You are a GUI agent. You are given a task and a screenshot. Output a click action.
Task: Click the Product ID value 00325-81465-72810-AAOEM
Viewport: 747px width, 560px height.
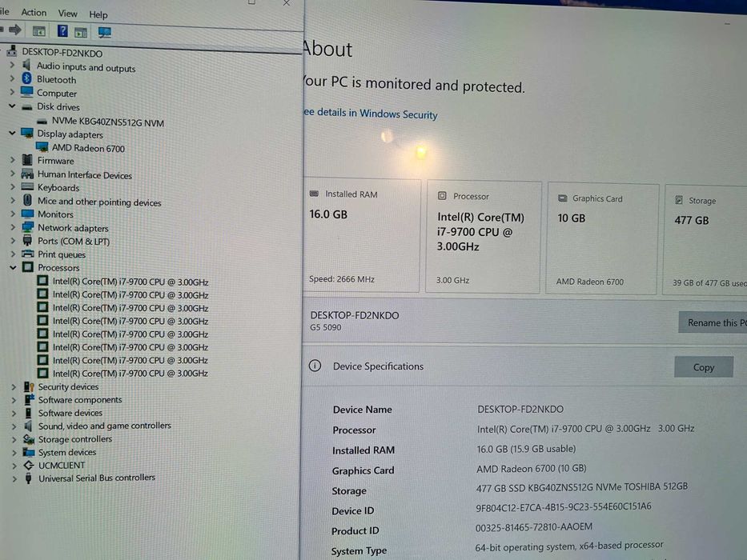point(534,526)
